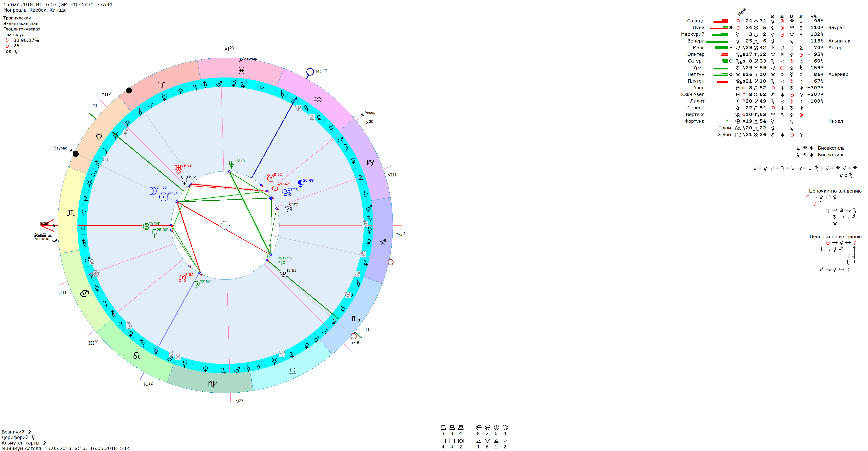Click the 'Меркурий' row label
Viewport: 868px width, 451px height.
click(x=692, y=34)
